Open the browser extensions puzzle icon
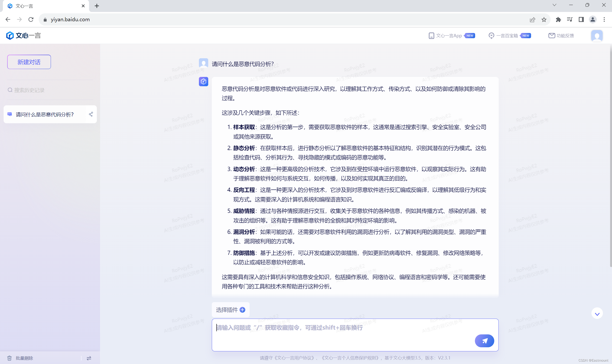 click(x=558, y=20)
